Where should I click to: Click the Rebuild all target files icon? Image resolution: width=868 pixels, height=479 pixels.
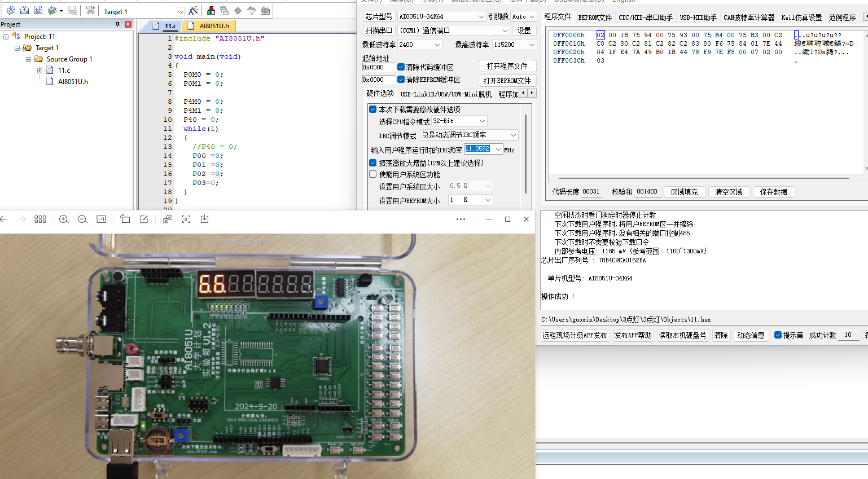pyautogui.click(x=38, y=11)
